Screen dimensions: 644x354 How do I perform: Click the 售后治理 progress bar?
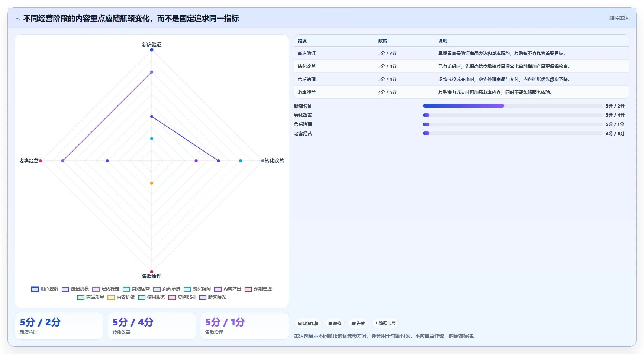[x=512, y=124]
